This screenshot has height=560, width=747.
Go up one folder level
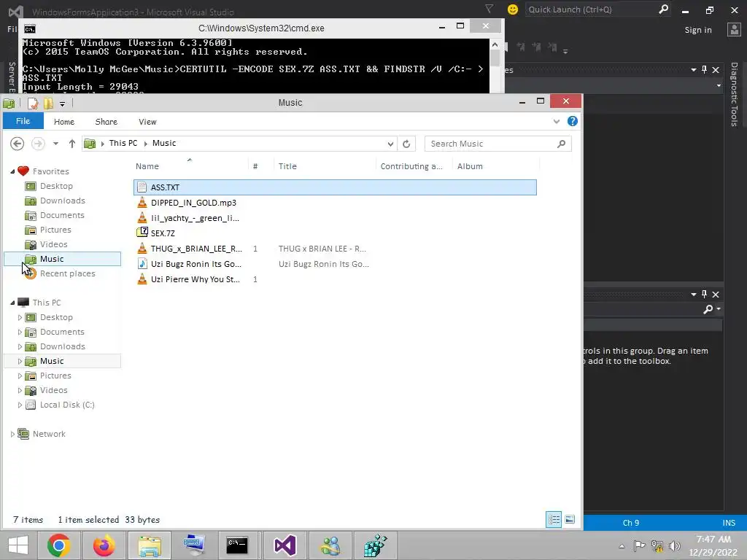pyautogui.click(x=72, y=144)
